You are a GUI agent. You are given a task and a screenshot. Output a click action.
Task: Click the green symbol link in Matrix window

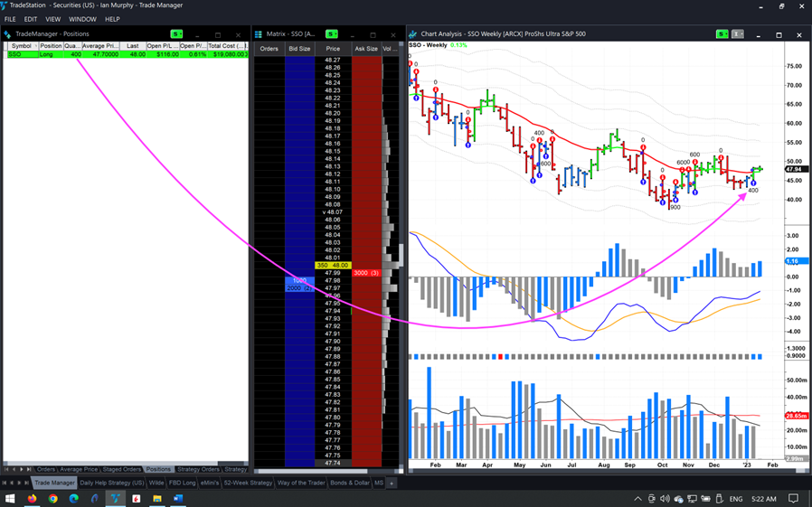(x=332, y=34)
